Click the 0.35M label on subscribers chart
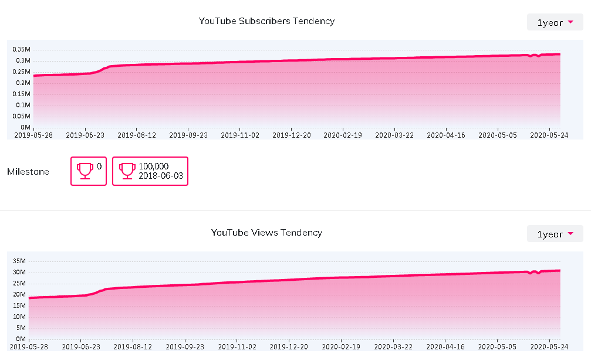The image size is (591, 364). [22, 50]
